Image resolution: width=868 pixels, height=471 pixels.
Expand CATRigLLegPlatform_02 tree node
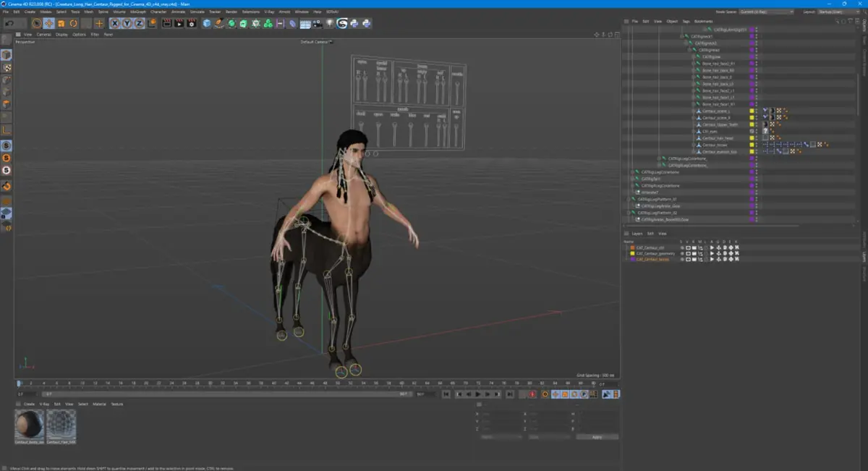pyautogui.click(x=629, y=213)
